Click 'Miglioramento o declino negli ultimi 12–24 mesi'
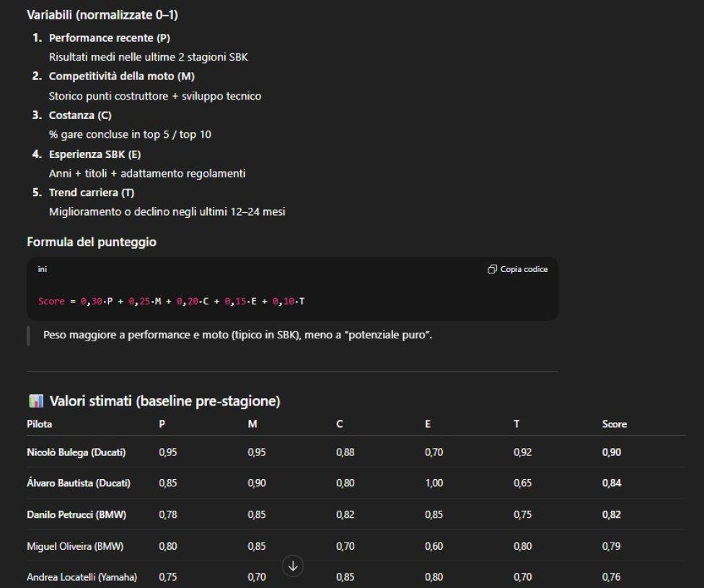The width and height of the screenshot is (704, 588). coord(167,211)
